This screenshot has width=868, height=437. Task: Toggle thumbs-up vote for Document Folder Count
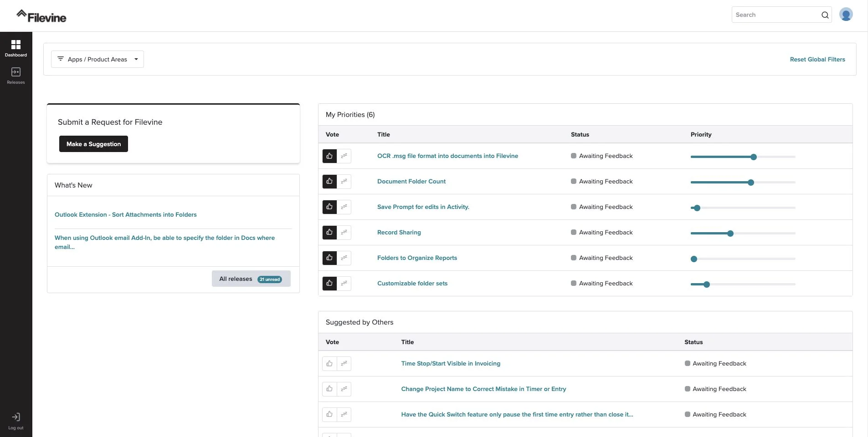(x=329, y=182)
